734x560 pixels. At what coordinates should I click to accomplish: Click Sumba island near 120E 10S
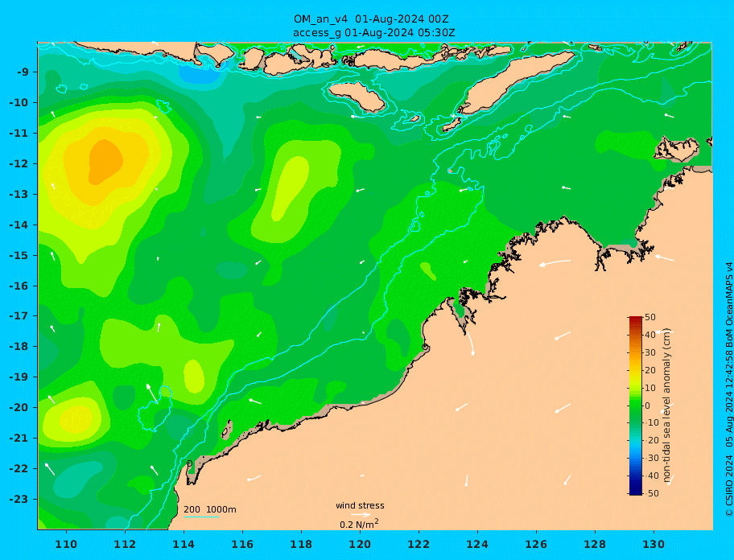(357, 96)
